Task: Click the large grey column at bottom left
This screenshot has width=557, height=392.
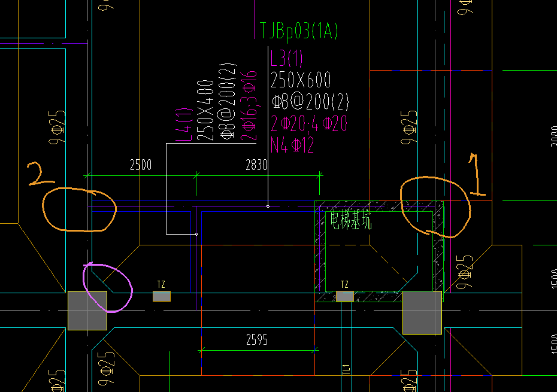Action: click(87, 310)
